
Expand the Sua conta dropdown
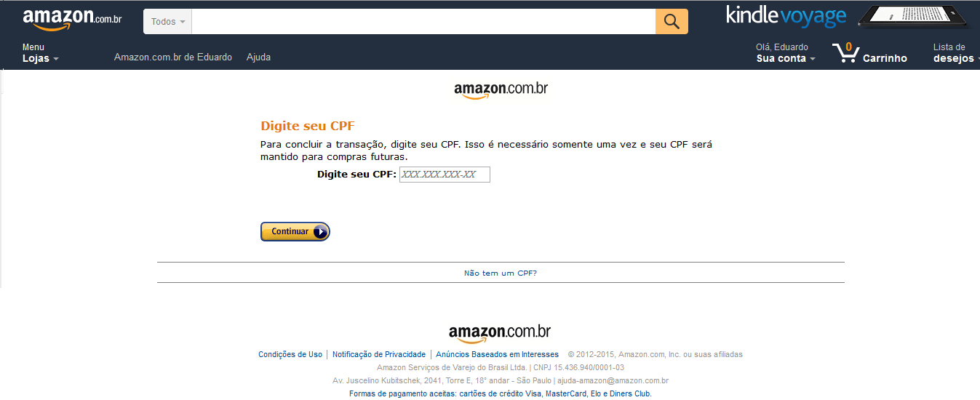786,53
